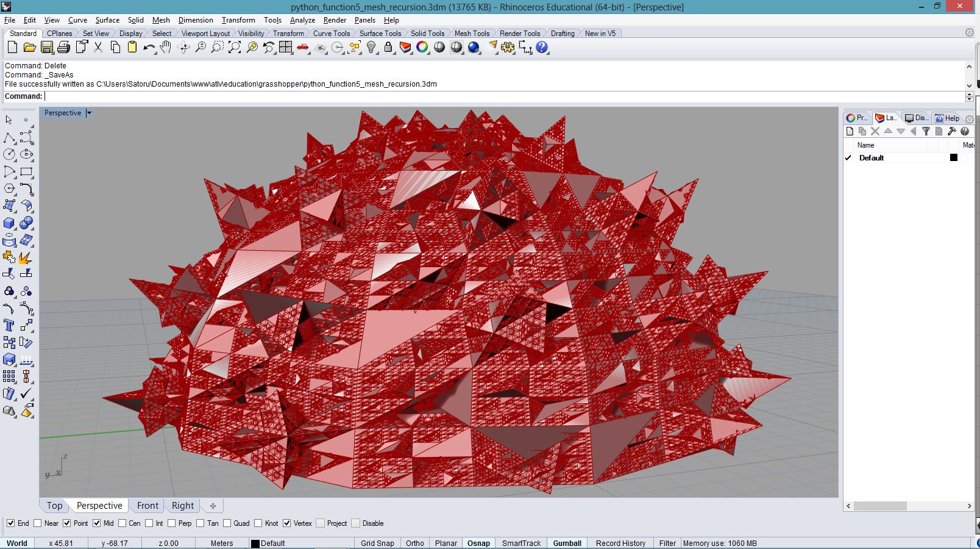Click the Gumball status bar button
This screenshot has width=980, height=549.
pyautogui.click(x=567, y=543)
